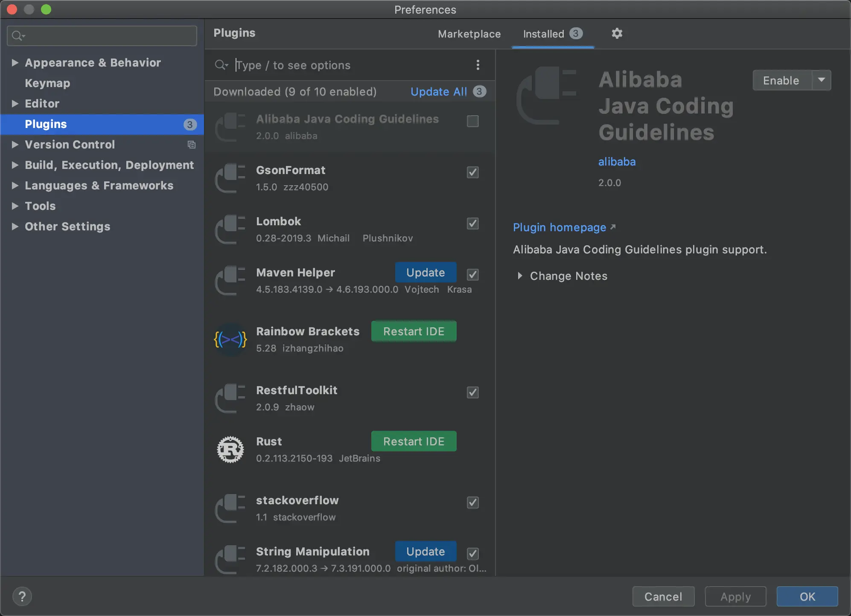Click the Update All link
This screenshot has width=851, height=616.
point(439,92)
